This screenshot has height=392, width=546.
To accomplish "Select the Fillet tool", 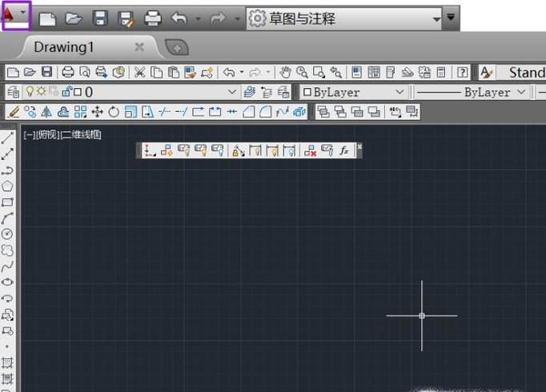I will 265,112.
